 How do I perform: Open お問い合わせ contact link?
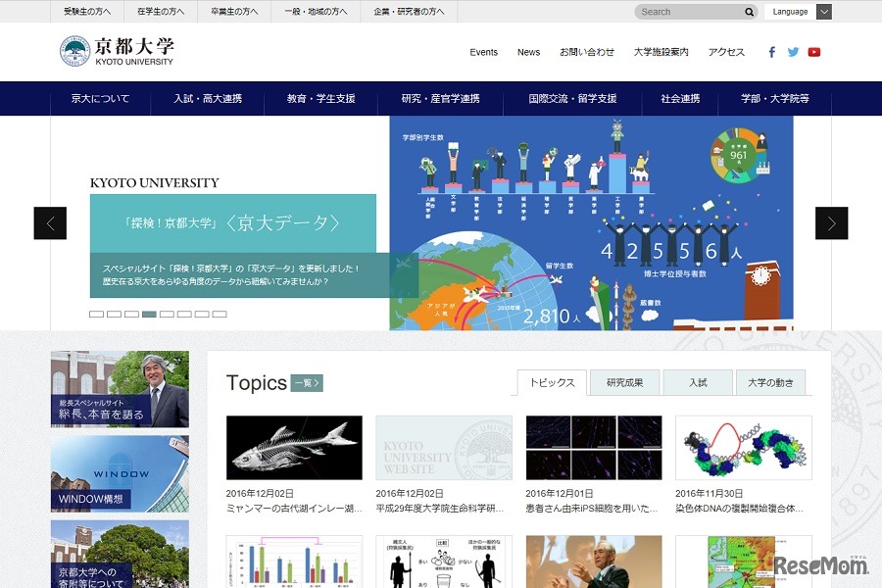[587, 52]
